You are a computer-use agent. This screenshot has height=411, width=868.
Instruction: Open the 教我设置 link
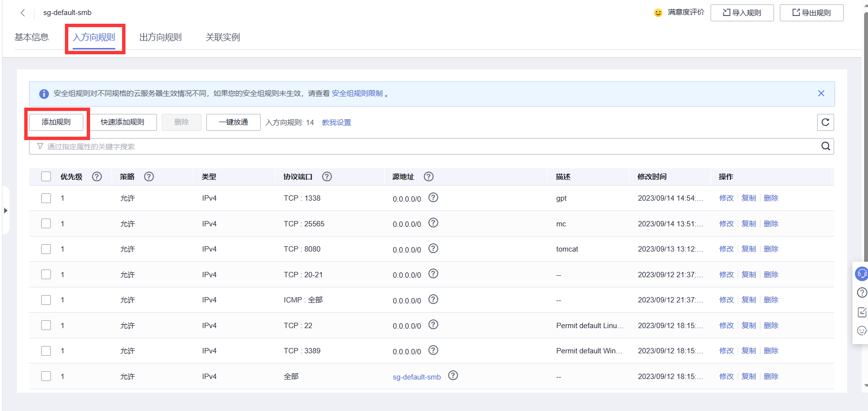(x=337, y=123)
